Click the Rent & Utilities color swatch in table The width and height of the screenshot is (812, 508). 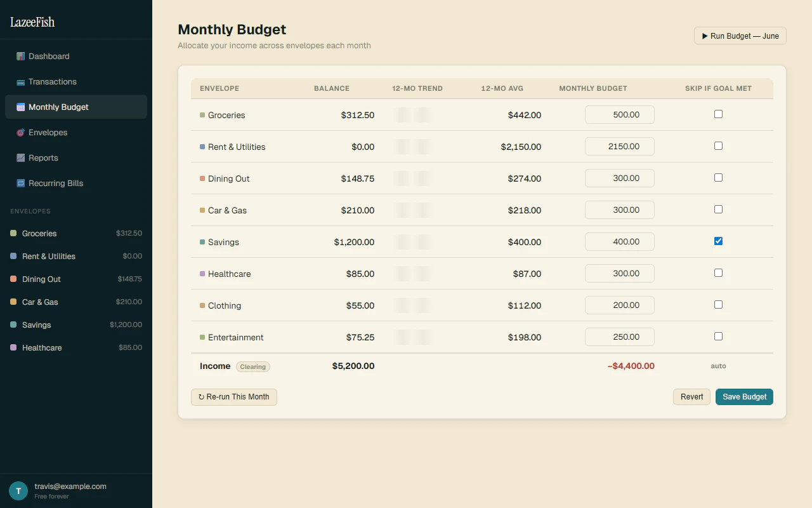[x=202, y=147]
